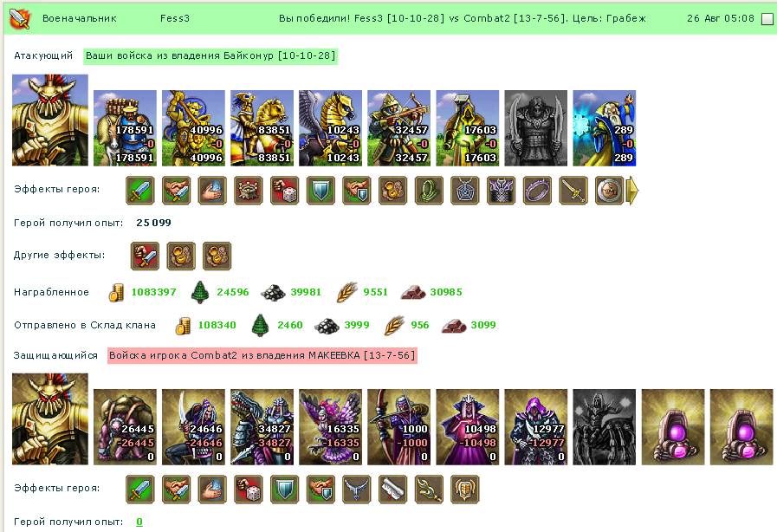
Task: Expand more hero effects with yellow arrow
Action: pyautogui.click(x=632, y=191)
